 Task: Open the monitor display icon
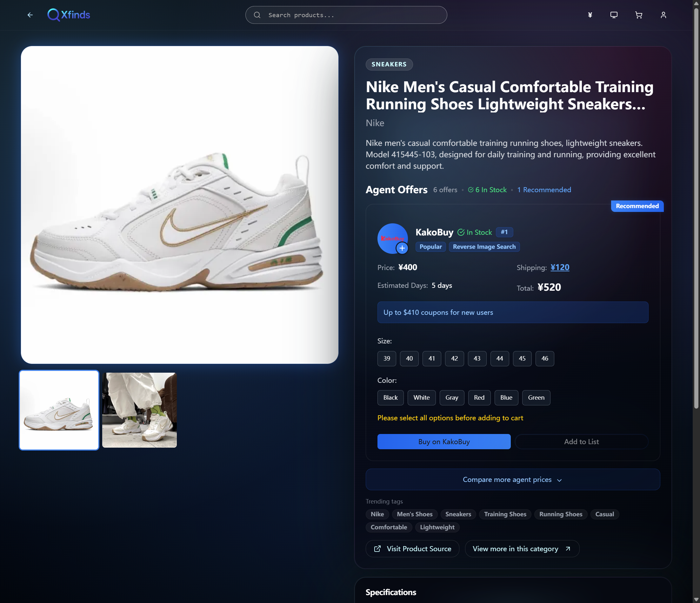pos(614,15)
